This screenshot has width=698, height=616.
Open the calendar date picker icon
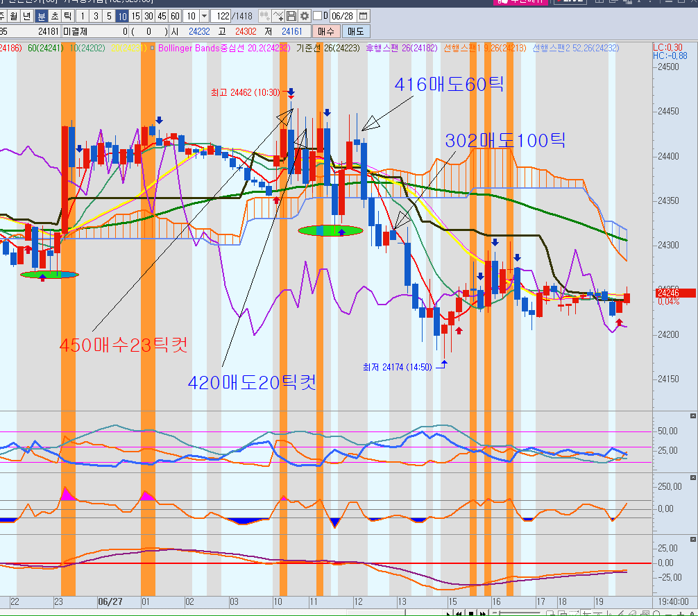[363, 16]
